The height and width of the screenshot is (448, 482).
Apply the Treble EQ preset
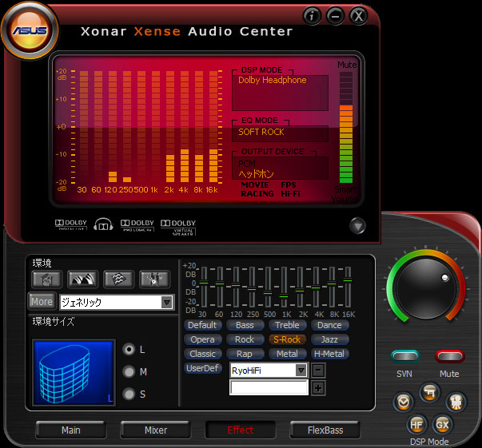click(288, 325)
